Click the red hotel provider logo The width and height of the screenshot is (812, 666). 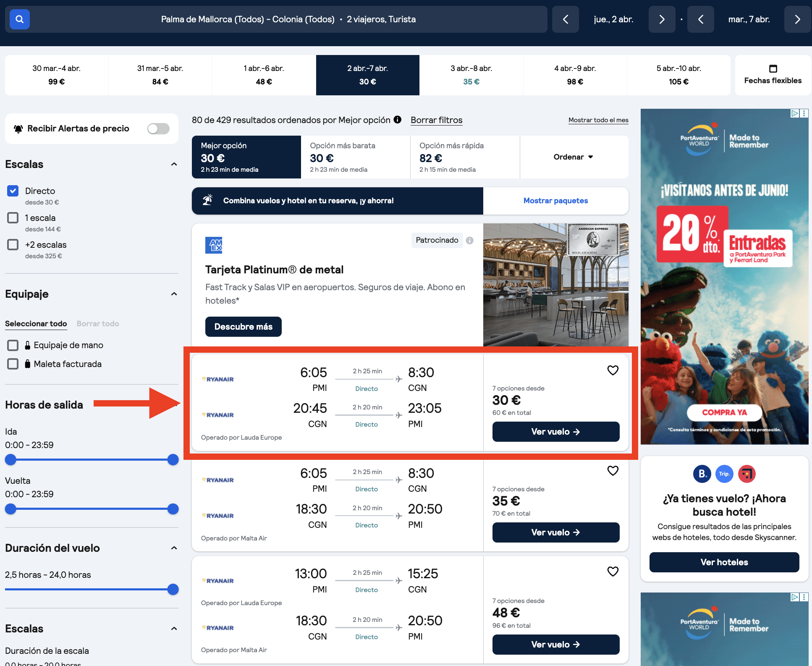(747, 474)
